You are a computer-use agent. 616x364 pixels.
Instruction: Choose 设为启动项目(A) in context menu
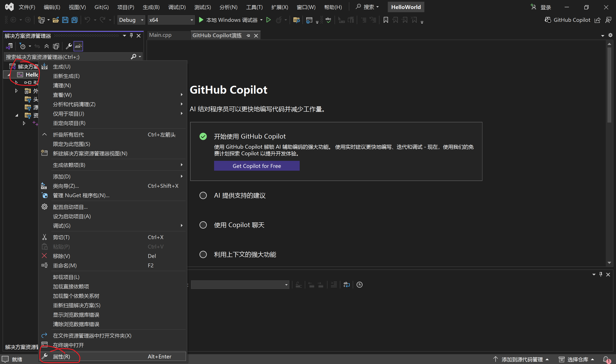click(113, 216)
